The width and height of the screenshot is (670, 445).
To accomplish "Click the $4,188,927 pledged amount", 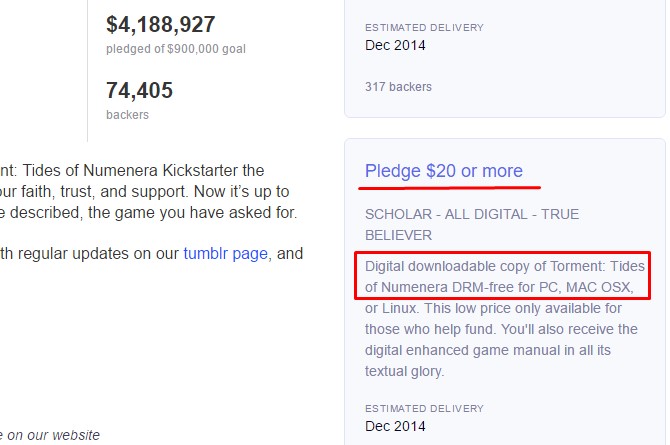I will tap(161, 24).
